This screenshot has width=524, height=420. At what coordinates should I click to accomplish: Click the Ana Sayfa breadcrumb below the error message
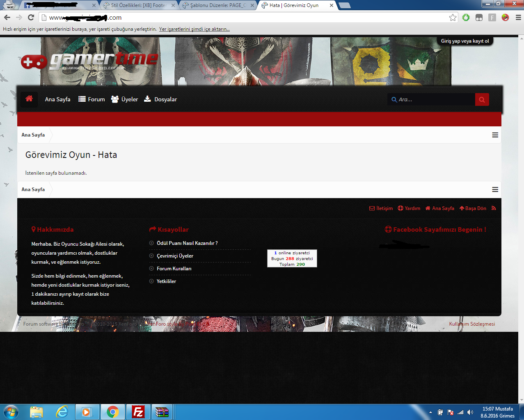(x=33, y=189)
